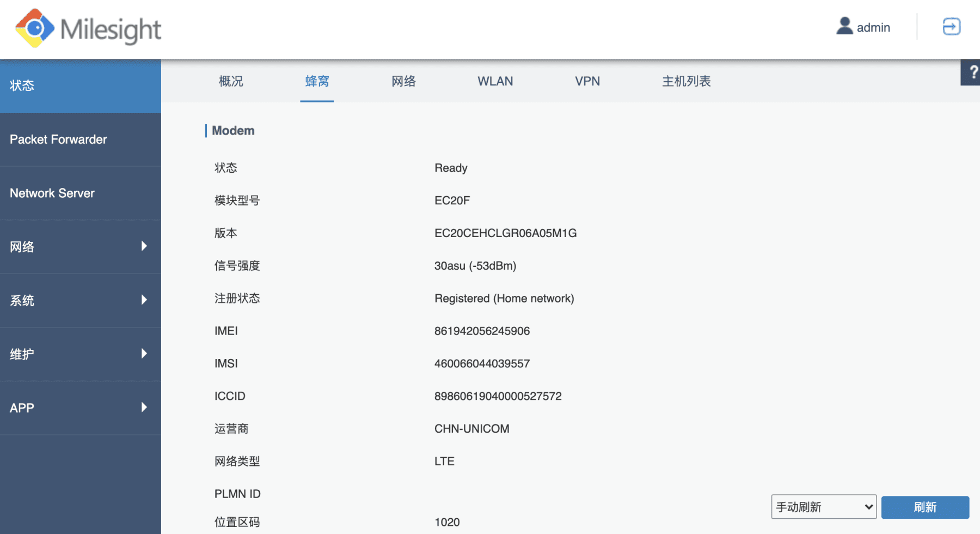Image resolution: width=980 pixels, height=534 pixels.
Task: Open the 主机列表 tab
Action: pos(686,81)
